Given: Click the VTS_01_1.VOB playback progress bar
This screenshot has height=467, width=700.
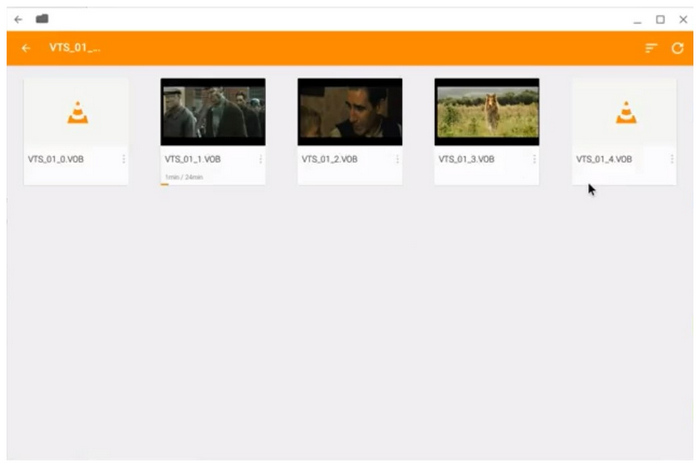Looking at the screenshot, I should click(165, 184).
